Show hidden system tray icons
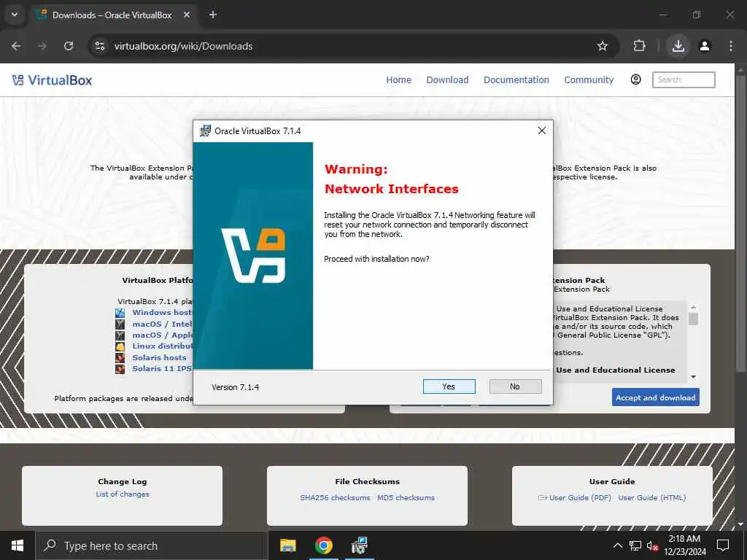The image size is (747, 560). pos(617,545)
